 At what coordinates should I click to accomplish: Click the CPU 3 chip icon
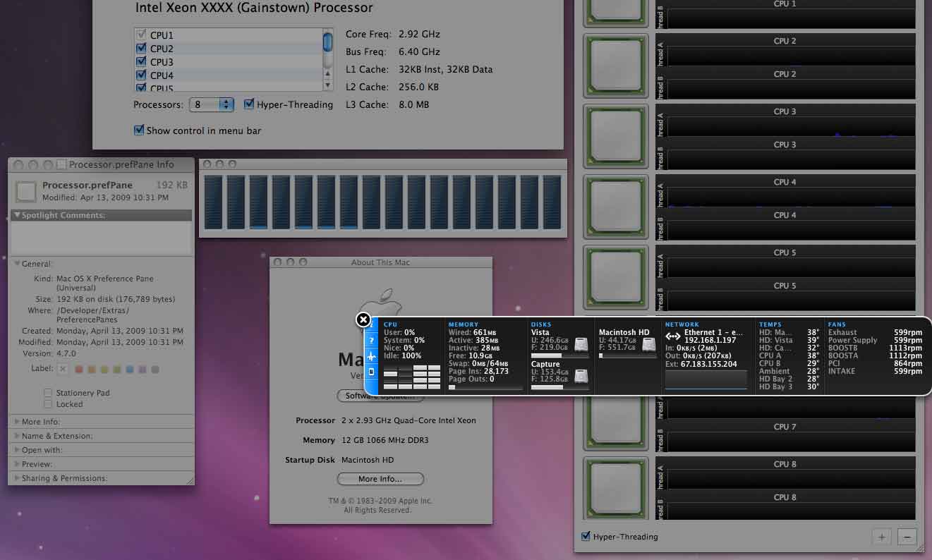[x=615, y=136]
